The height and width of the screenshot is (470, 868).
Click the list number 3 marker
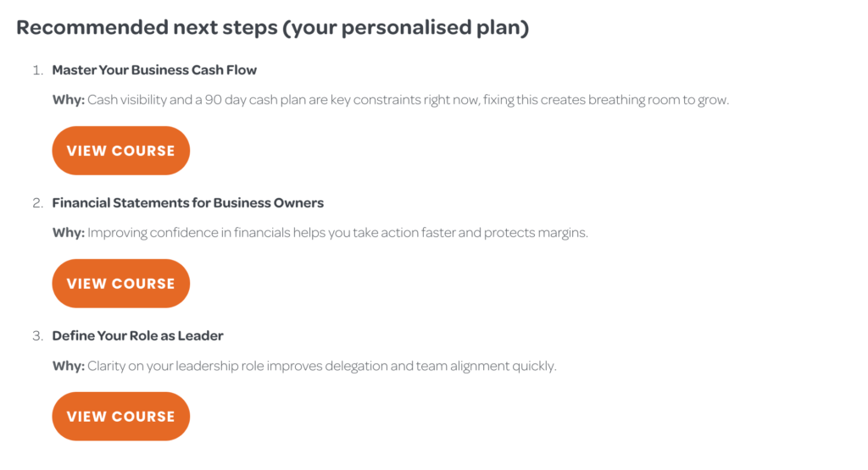point(37,335)
